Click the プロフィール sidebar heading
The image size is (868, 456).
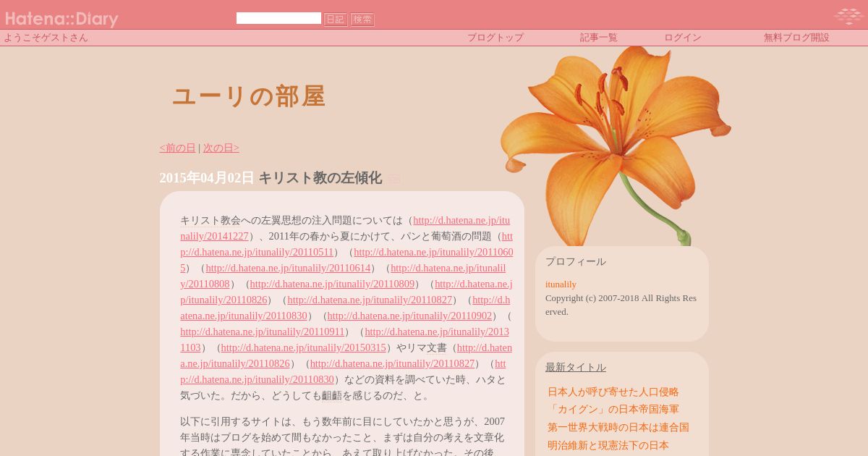pyautogui.click(x=576, y=261)
